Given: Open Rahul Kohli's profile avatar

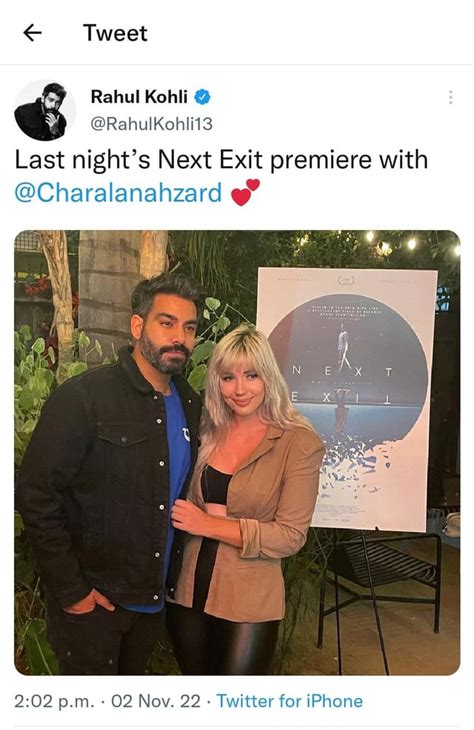Looking at the screenshot, I should (45, 110).
